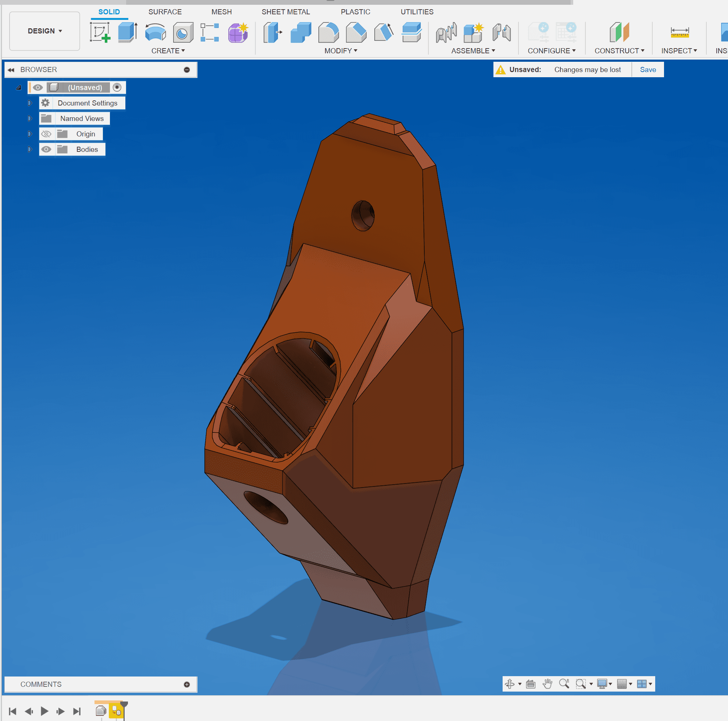Switch to the Surface tab
The width and height of the screenshot is (728, 721).
(165, 12)
